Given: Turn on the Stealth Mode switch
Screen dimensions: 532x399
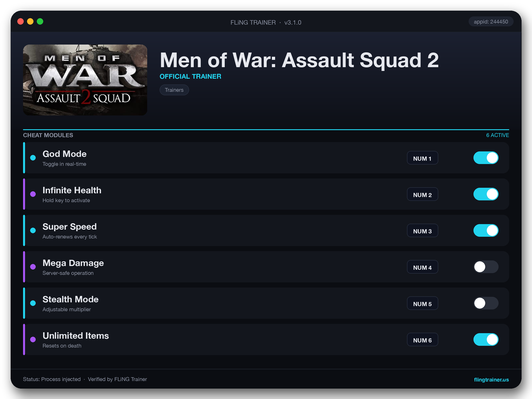Looking at the screenshot, I should pyautogui.click(x=486, y=303).
